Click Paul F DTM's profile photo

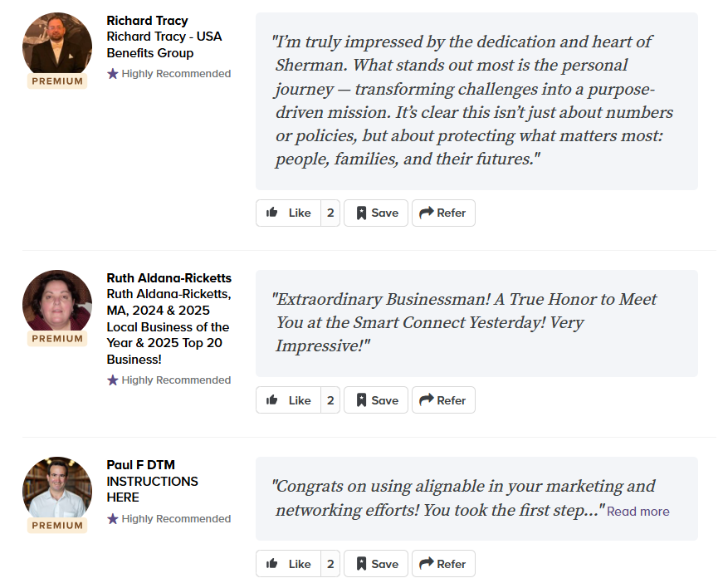click(56, 488)
